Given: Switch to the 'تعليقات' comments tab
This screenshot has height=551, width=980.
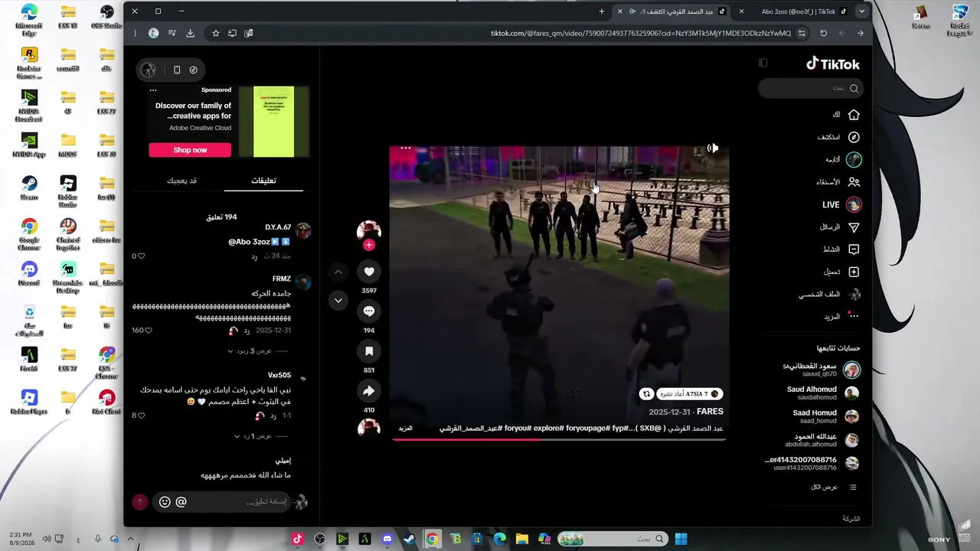Looking at the screenshot, I should tap(263, 181).
